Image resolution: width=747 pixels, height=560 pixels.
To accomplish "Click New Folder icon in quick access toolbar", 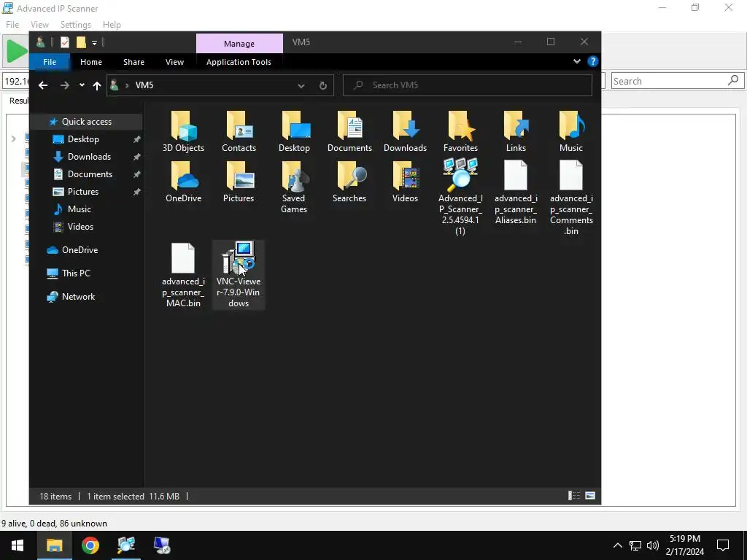I will click(x=82, y=42).
